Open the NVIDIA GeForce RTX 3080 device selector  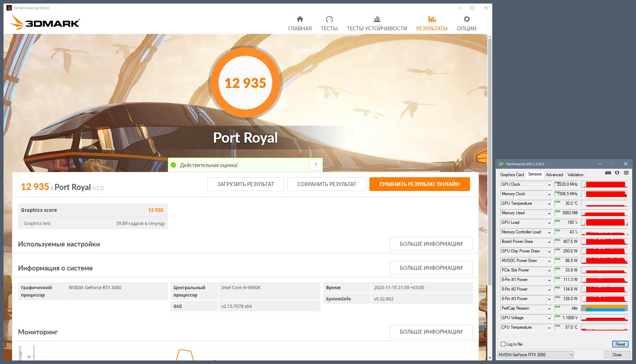(535, 355)
